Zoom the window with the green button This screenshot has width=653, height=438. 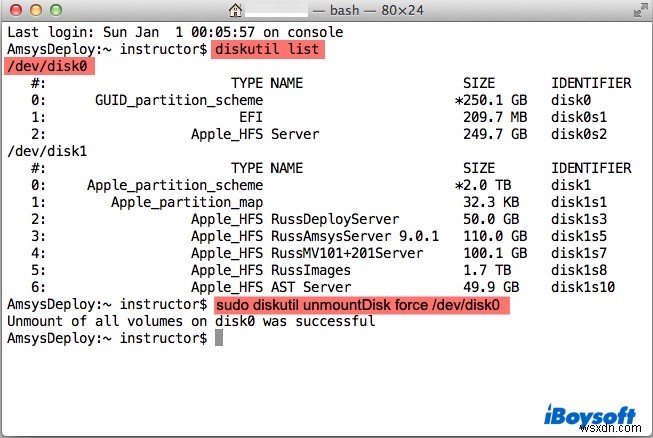click(x=55, y=12)
